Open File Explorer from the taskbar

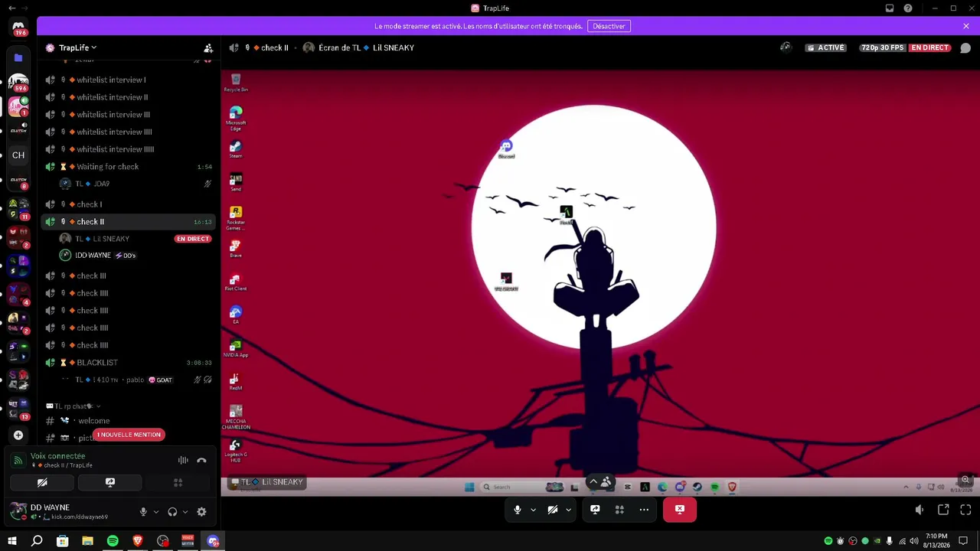[x=87, y=541]
